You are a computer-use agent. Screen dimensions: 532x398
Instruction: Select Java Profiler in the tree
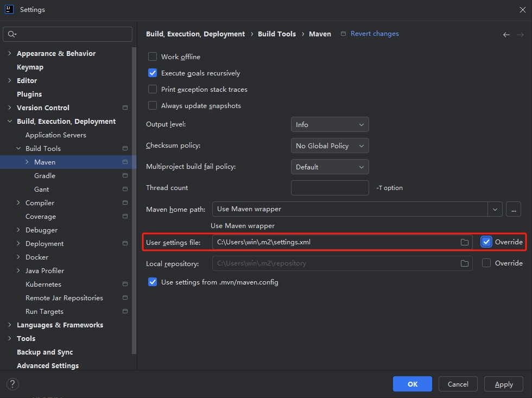click(45, 271)
